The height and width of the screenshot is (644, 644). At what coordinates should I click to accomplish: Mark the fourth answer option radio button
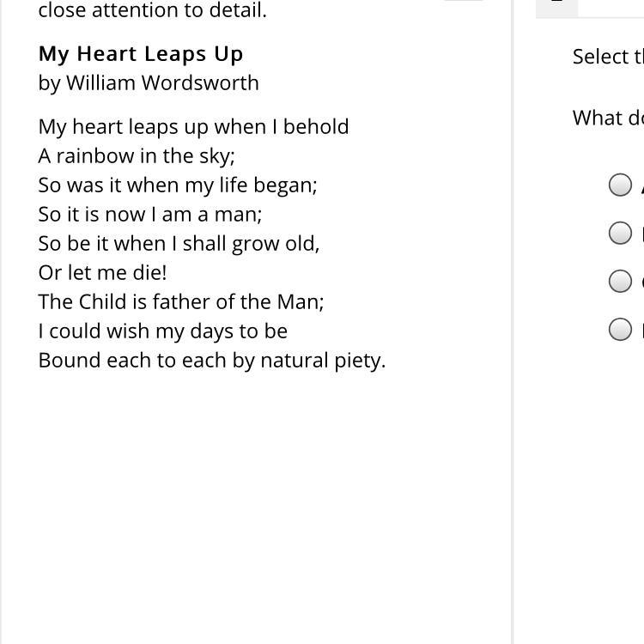tap(620, 329)
